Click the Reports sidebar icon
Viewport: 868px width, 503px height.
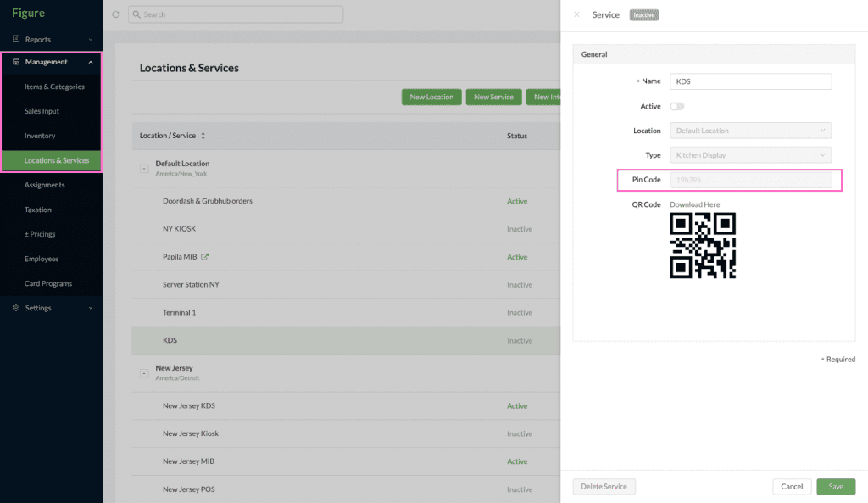pyautogui.click(x=16, y=39)
